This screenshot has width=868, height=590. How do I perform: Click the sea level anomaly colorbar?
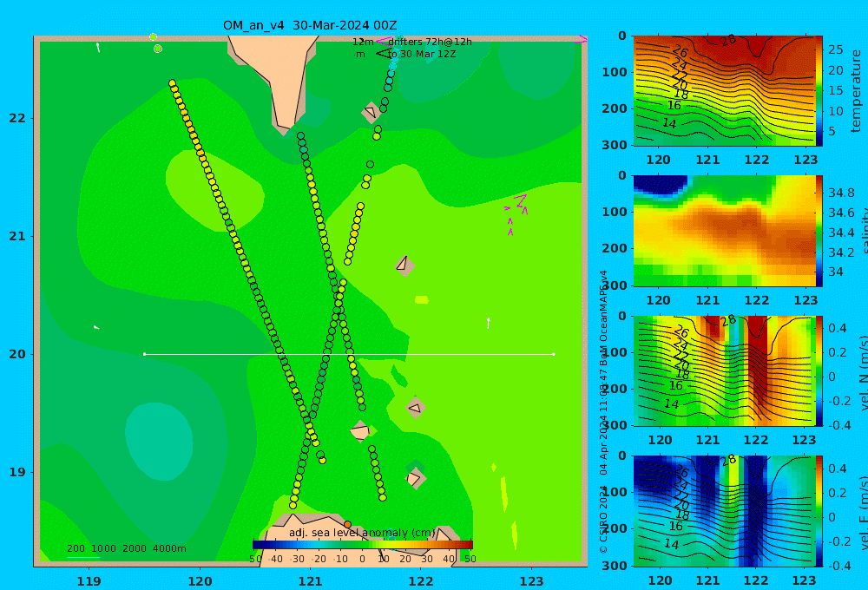point(363,545)
